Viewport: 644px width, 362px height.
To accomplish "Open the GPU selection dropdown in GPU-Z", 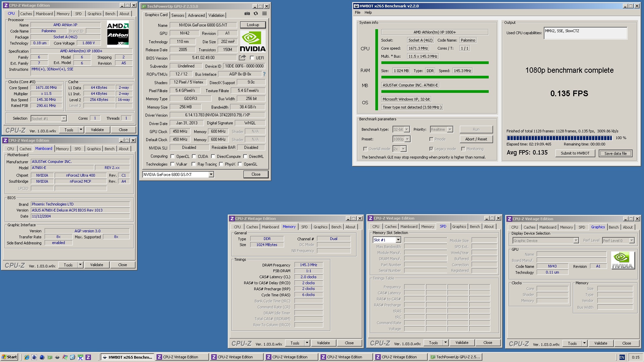I will click(x=211, y=175).
